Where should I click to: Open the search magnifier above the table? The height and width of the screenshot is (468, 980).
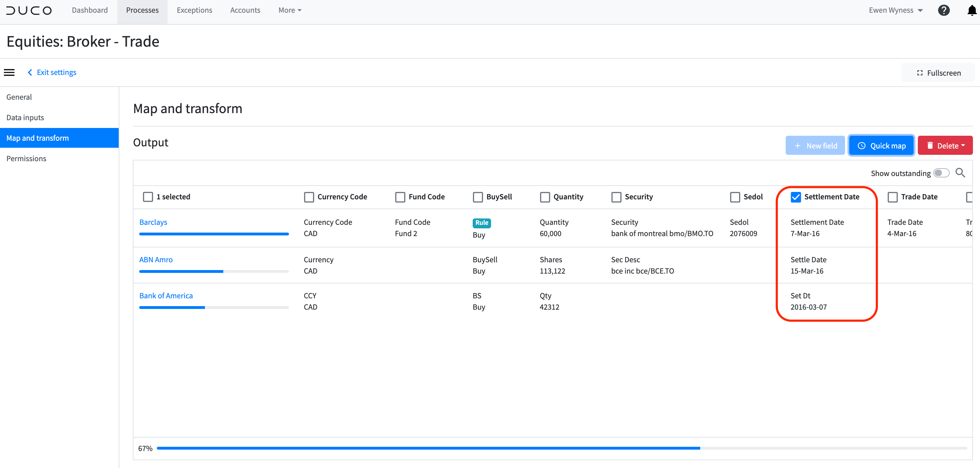(961, 173)
